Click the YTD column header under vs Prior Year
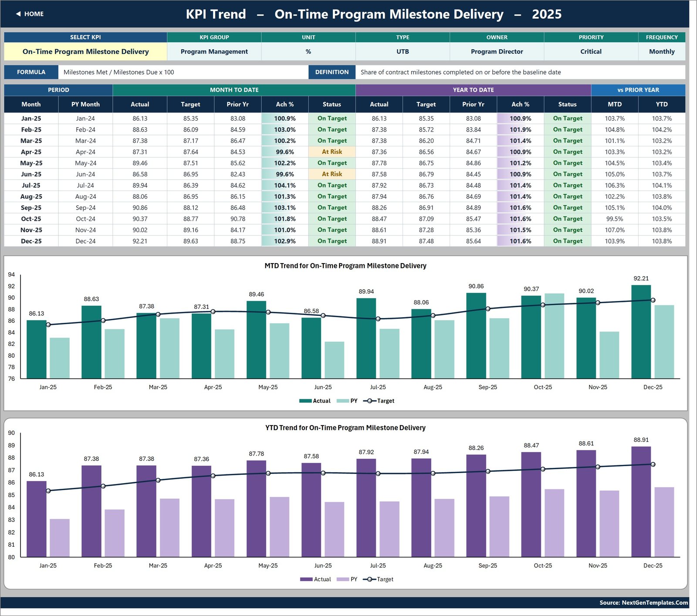 (662, 104)
